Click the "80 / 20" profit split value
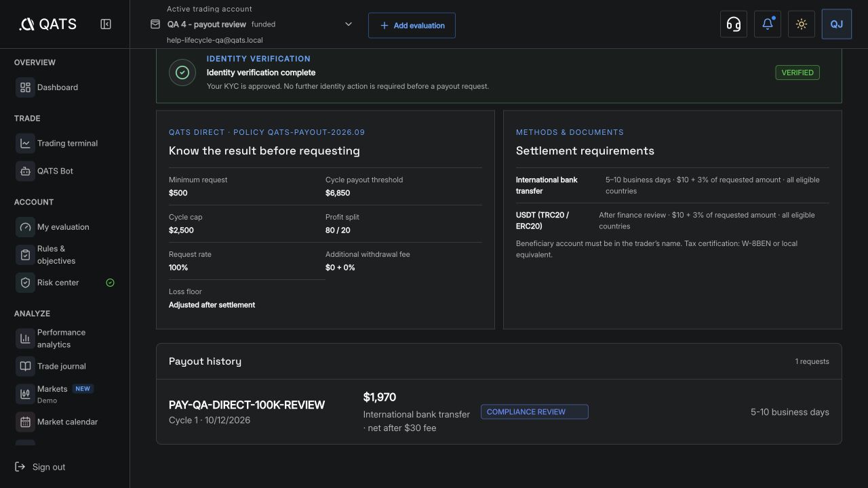Viewport: 868px width, 488px height. tap(338, 230)
